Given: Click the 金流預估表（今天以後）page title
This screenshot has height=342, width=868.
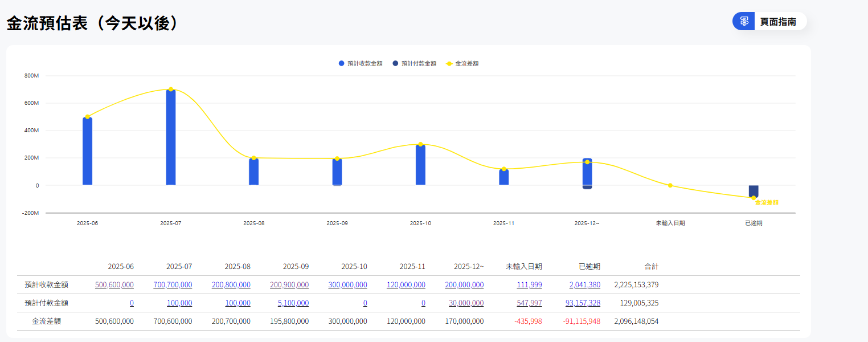Looking at the screenshot, I should [94, 23].
